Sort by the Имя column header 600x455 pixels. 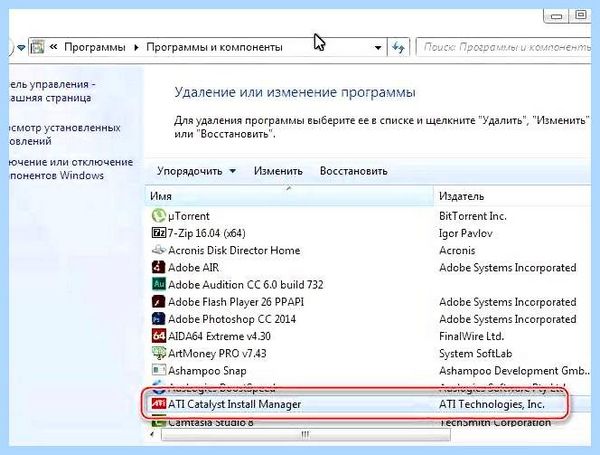pyautogui.click(x=289, y=196)
